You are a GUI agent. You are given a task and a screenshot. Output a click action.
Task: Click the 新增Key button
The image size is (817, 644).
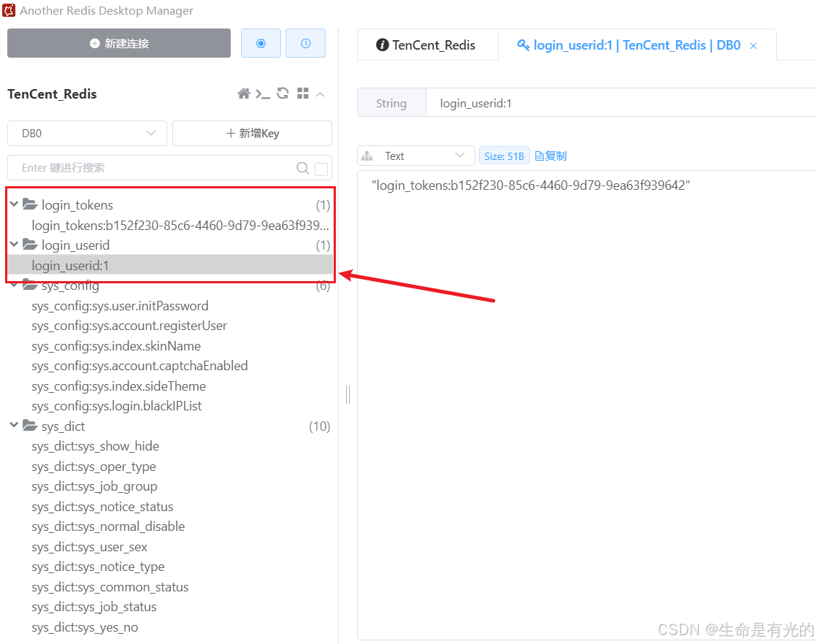pos(252,134)
